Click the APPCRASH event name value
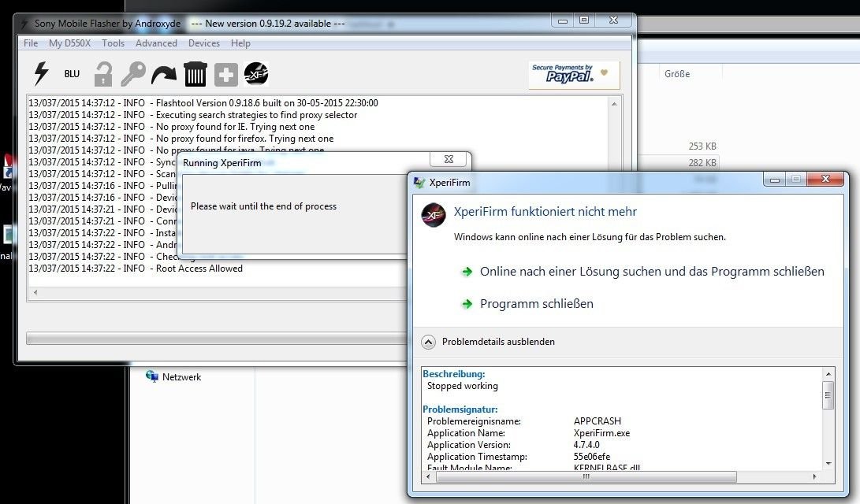860x504 pixels. (598, 421)
